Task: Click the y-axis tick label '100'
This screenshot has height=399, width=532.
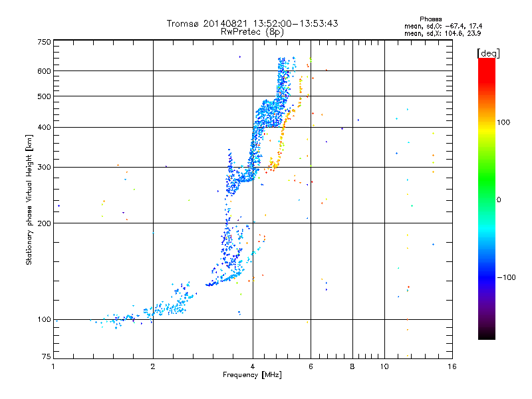Action: (44, 320)
